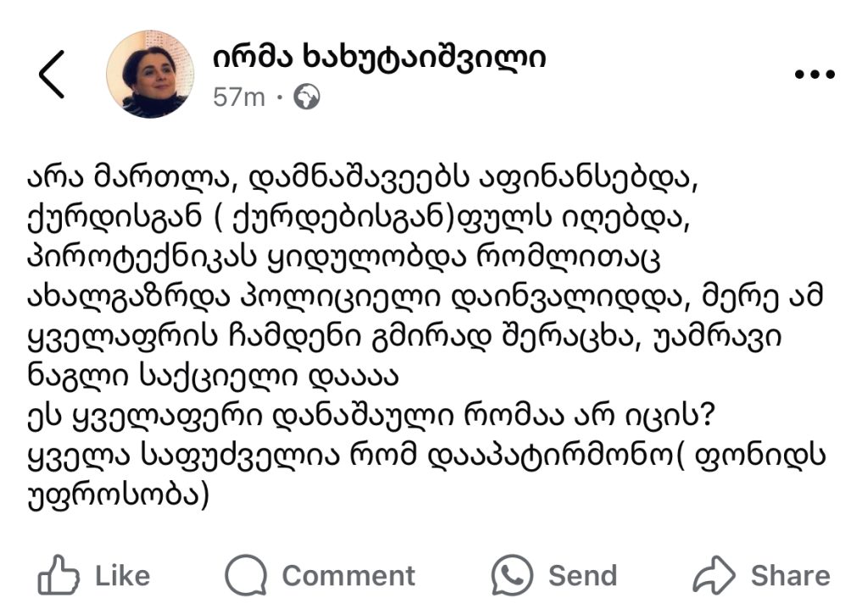This screenshot has width=868, height=609.
Task: Click the Comment text label
Action: 348,576
